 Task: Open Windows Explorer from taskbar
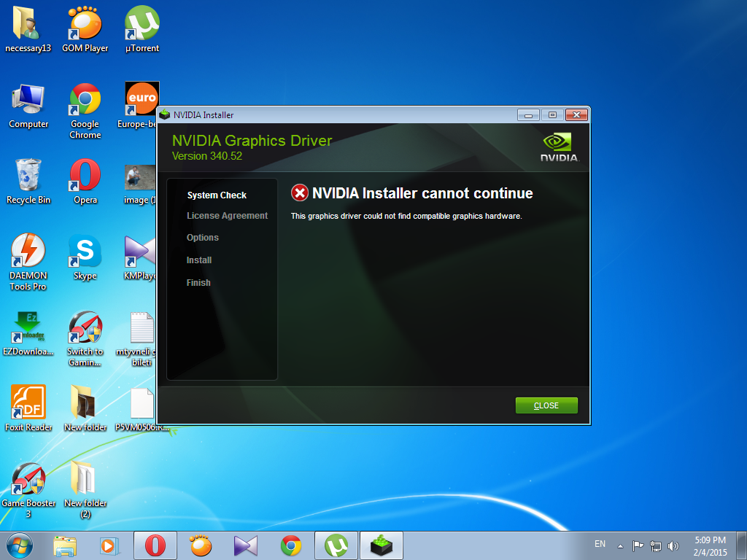pyautogui.click(x=65, y=545)
